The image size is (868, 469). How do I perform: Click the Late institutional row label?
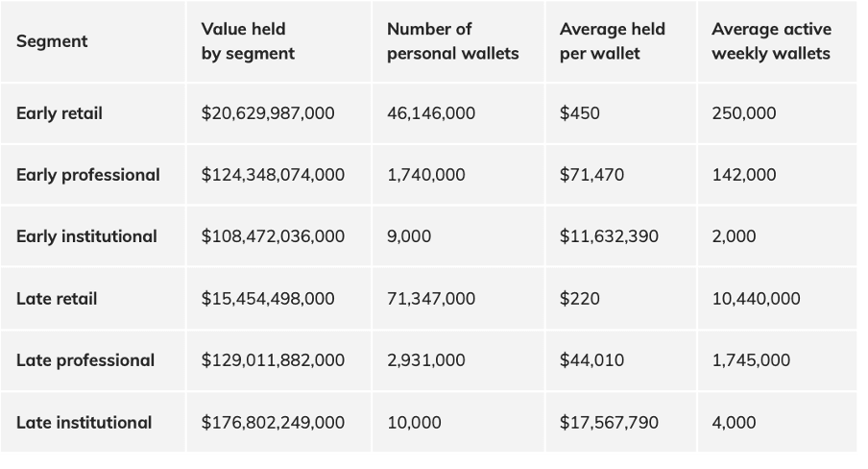(84, 422)
